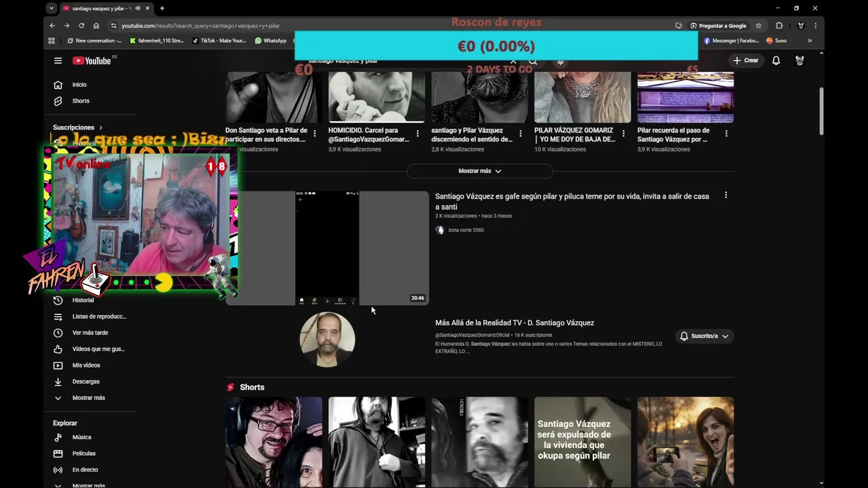Open the New conversation bookmark
Screen dimensions: 868x488
(94, 41)
